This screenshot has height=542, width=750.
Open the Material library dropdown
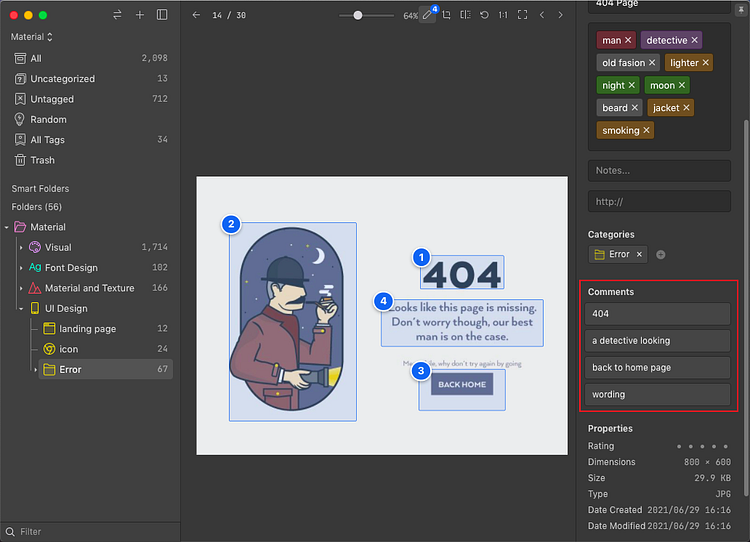click(x=32, y=37)
